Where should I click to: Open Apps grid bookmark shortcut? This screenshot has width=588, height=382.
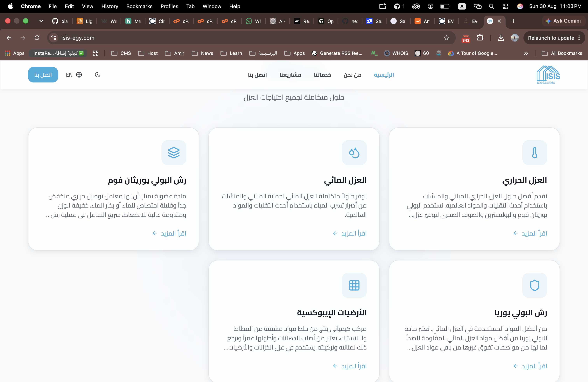coord(15,53)
